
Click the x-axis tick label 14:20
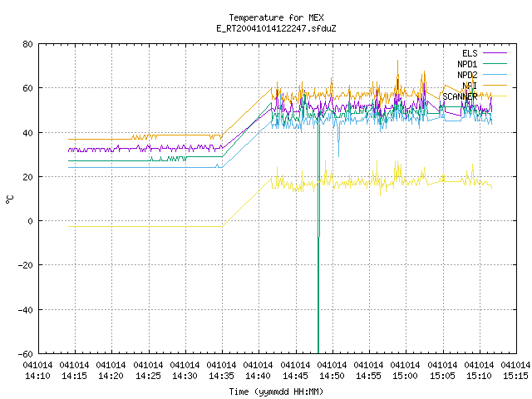(x=111, y=376)
